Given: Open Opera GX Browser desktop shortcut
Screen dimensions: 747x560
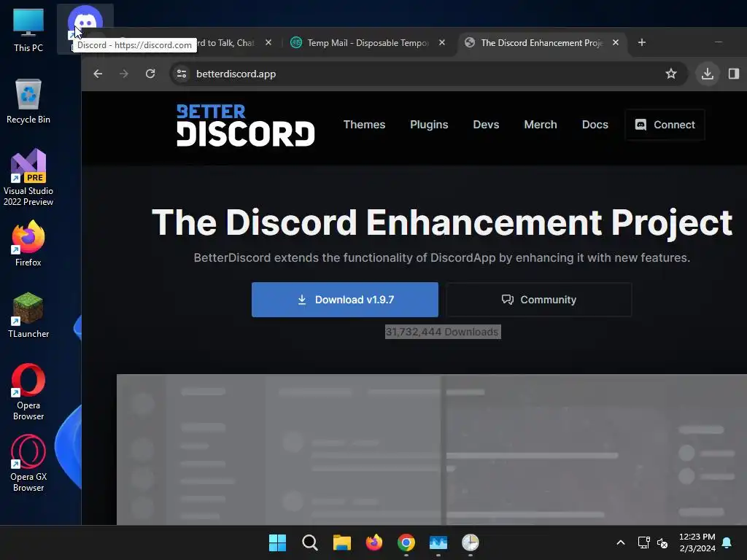Looking at the screenshot, I should (28, 463).
